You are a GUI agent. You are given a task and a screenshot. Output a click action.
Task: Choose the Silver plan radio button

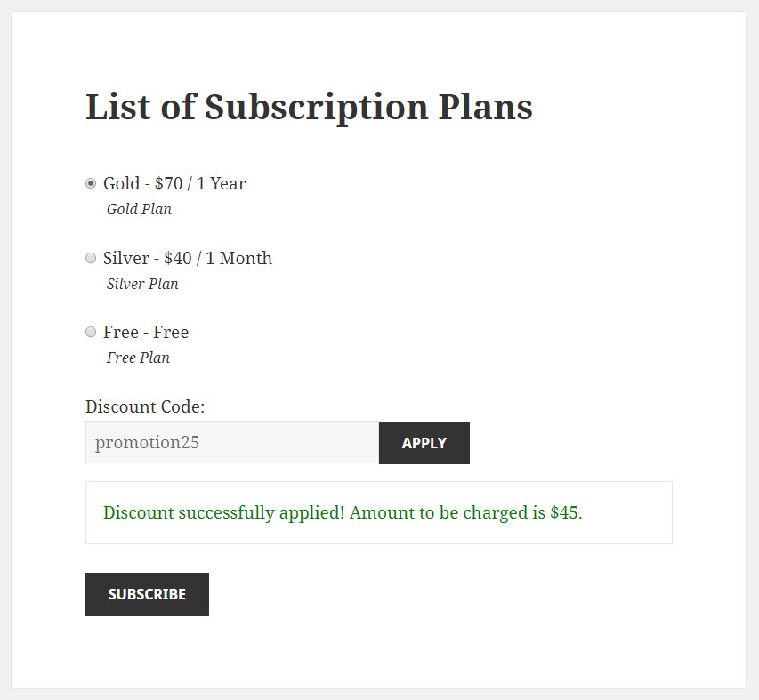91,259
